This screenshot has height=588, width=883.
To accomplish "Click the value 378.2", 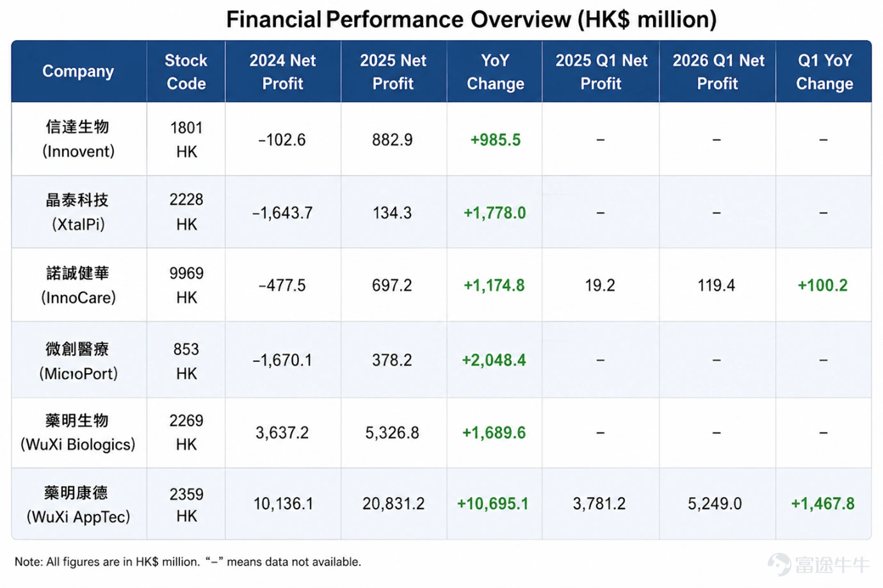I will pos(393,360).
